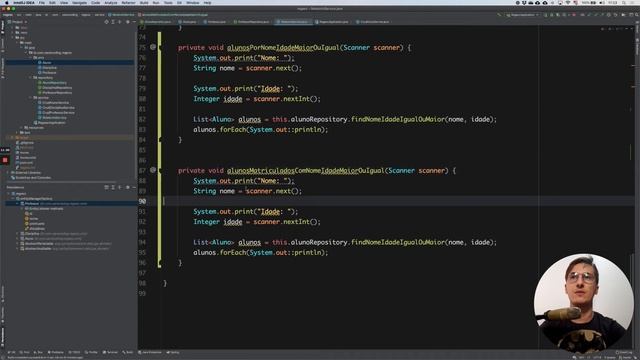Viewport: 640px width, 360px height.
Task: Open the RegesczApplication class in the tree
Action: tap(51, 122)
